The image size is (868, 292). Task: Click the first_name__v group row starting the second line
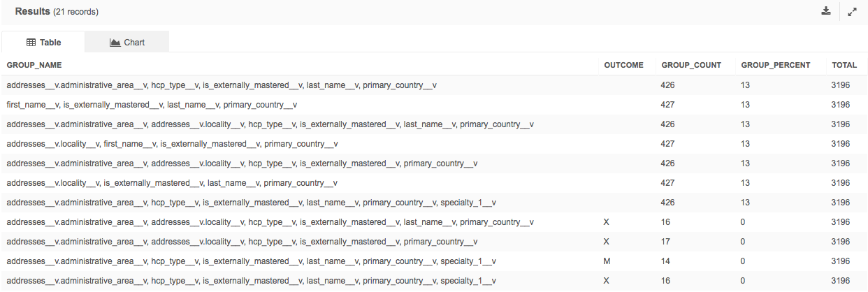coord(152,105)
